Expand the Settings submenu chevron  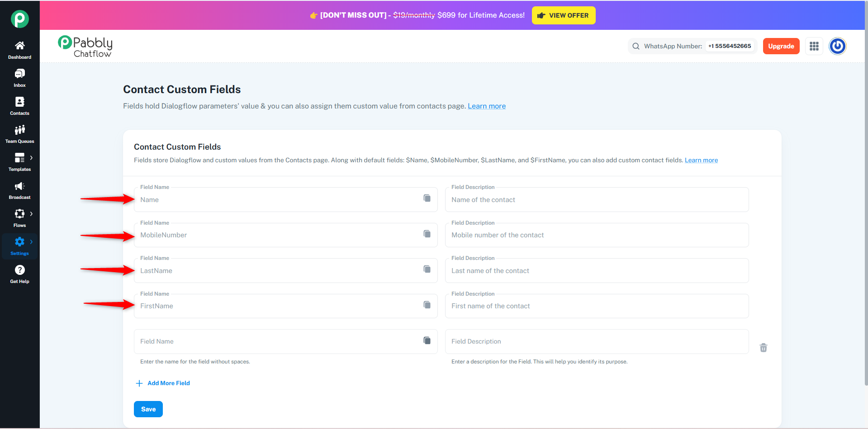(x=31, y=242)
